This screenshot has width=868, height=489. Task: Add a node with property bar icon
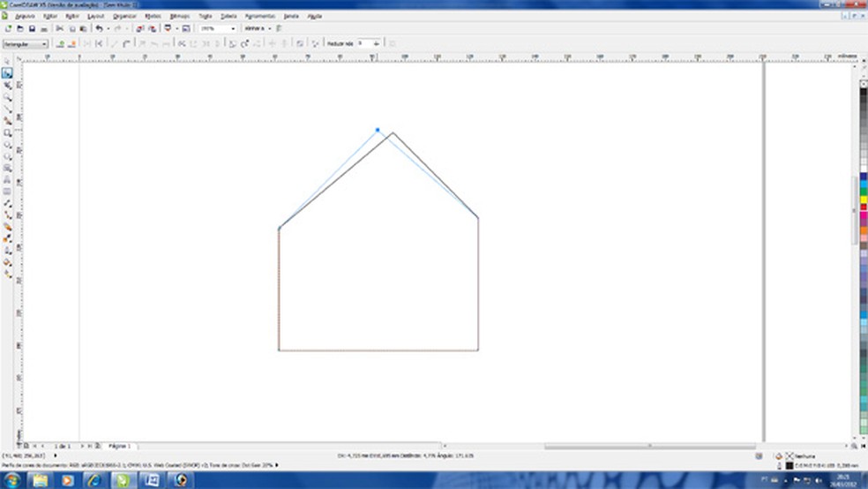coord(60,43)
